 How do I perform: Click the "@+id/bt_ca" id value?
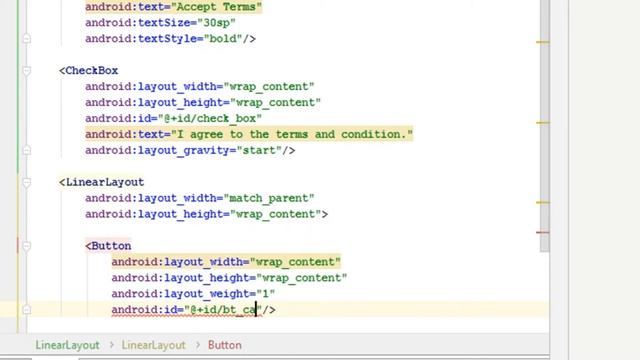[223, 310]
